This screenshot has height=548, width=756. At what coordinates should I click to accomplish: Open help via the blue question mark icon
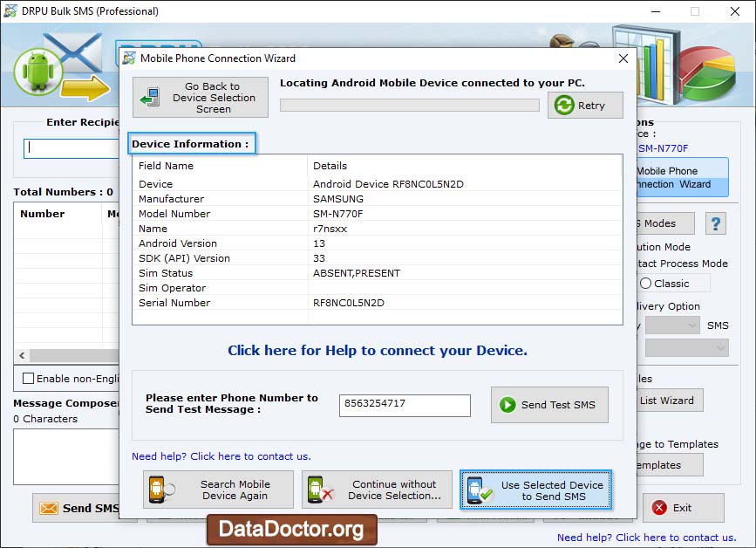click(715, 223)
